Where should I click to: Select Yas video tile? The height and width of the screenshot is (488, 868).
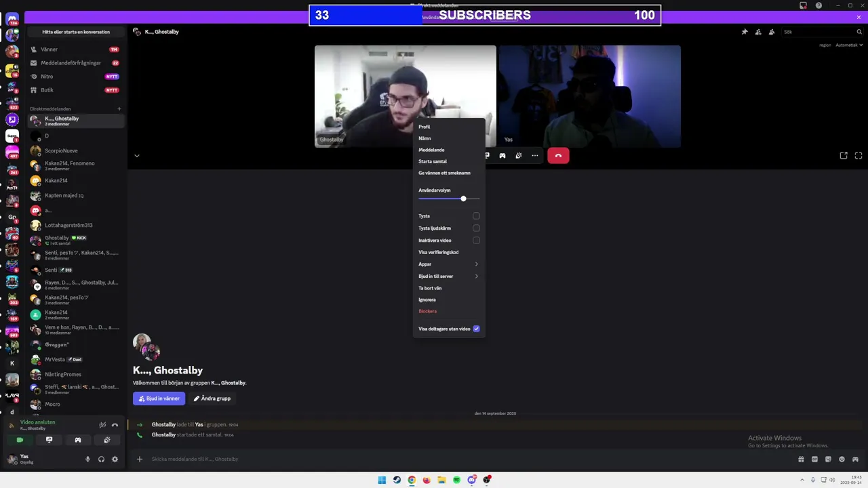[x=590, y=96]
